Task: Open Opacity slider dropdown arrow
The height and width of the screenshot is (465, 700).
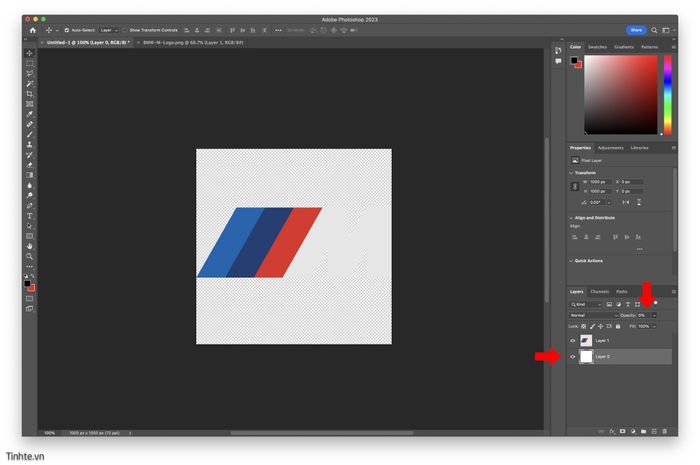Action: pyautogui.click(x=654, y=316)
